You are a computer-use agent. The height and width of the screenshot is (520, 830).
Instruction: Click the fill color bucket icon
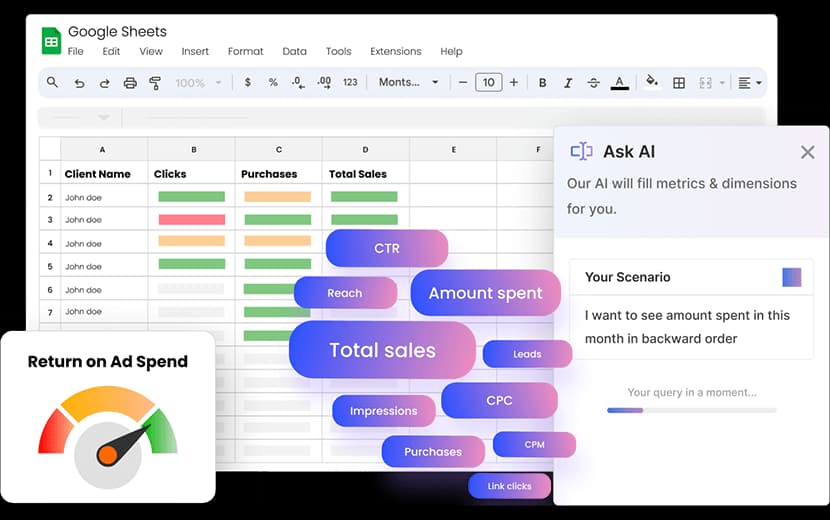pos(653,83)
